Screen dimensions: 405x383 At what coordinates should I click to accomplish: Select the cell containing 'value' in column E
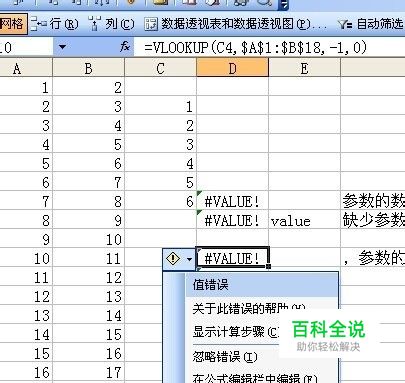304,220
